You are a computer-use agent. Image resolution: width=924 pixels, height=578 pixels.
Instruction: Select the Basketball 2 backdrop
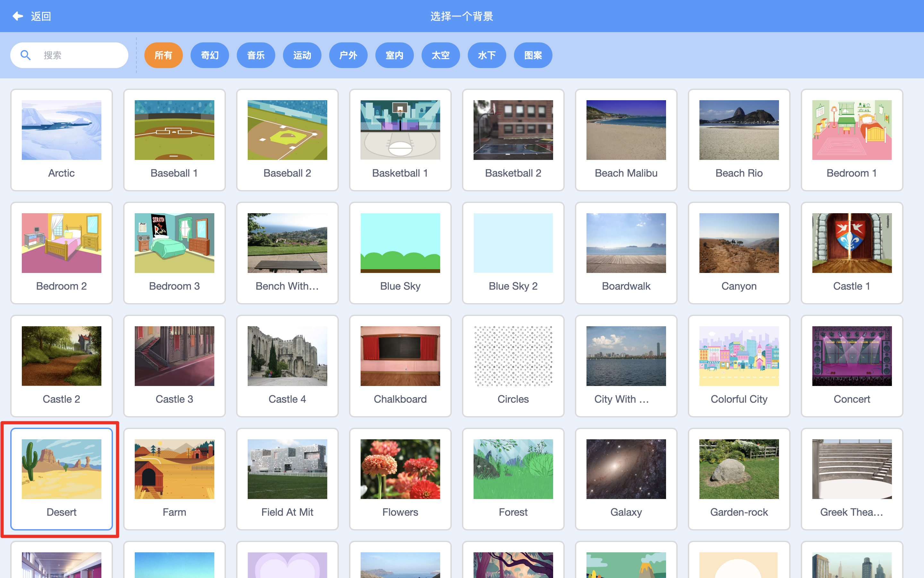coord(513,140)
